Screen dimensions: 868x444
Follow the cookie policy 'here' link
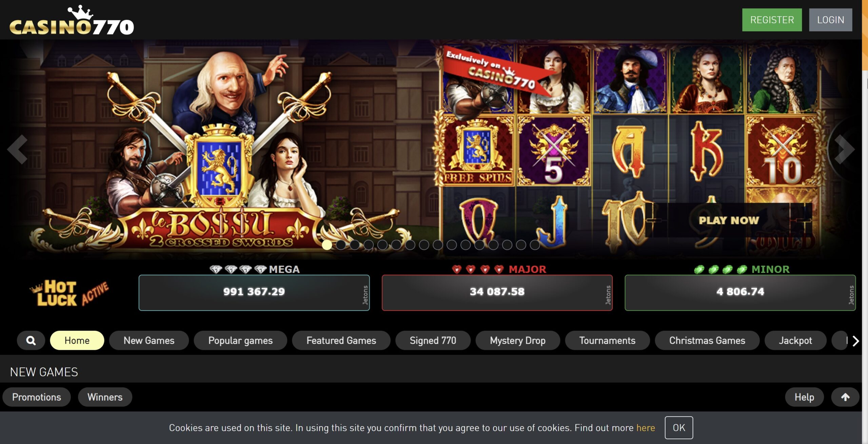[x=646, y=428]
